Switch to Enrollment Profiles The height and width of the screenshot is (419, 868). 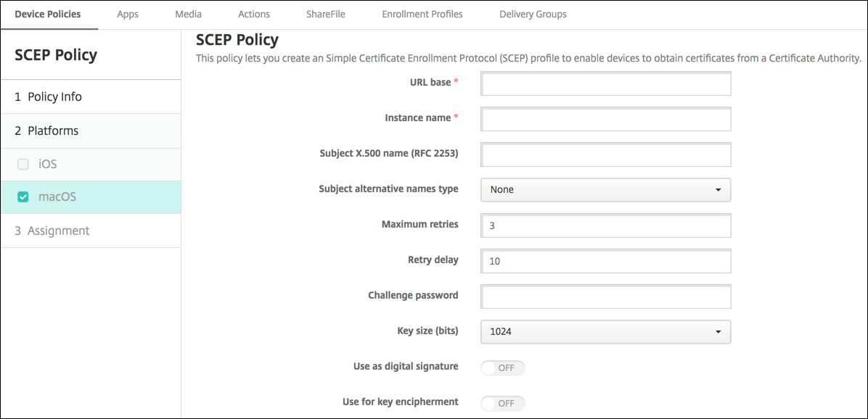click(422, 14)
